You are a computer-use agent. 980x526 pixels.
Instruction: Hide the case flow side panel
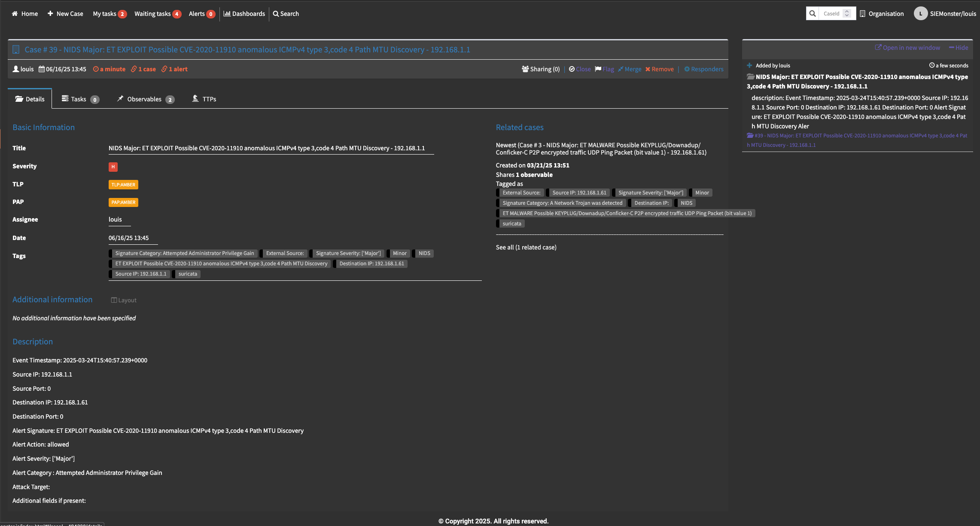coord(959,48)
